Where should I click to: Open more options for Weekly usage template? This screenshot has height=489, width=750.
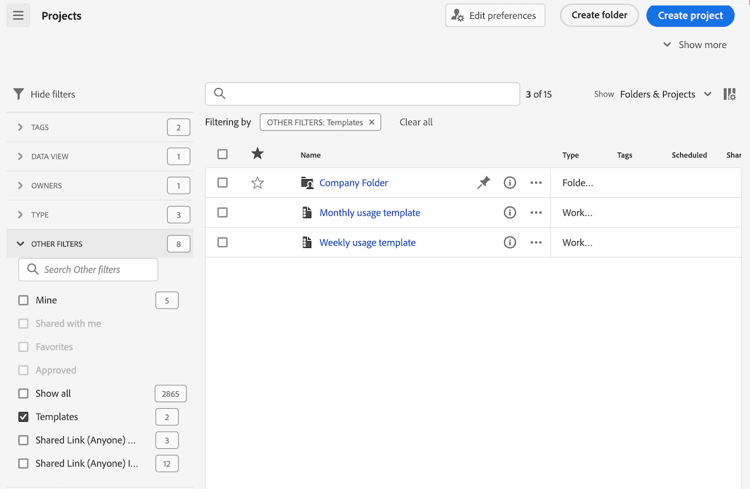(536, 243)
